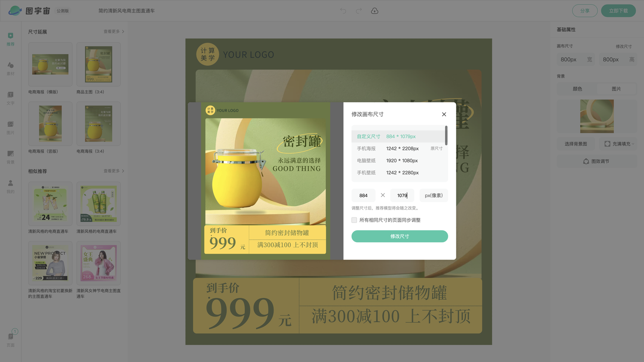Screen dimensions: 644x362
Task: Switch to the 图片 background tab
Action: (x=617, y=89)
